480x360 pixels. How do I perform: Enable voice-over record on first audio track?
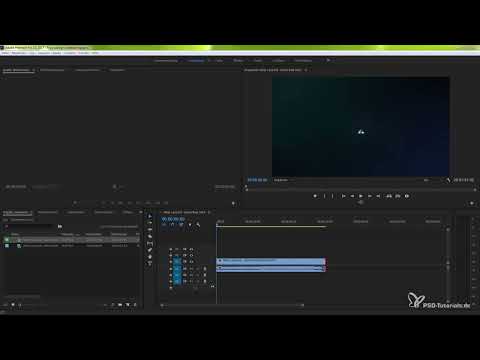click(205, 269)
